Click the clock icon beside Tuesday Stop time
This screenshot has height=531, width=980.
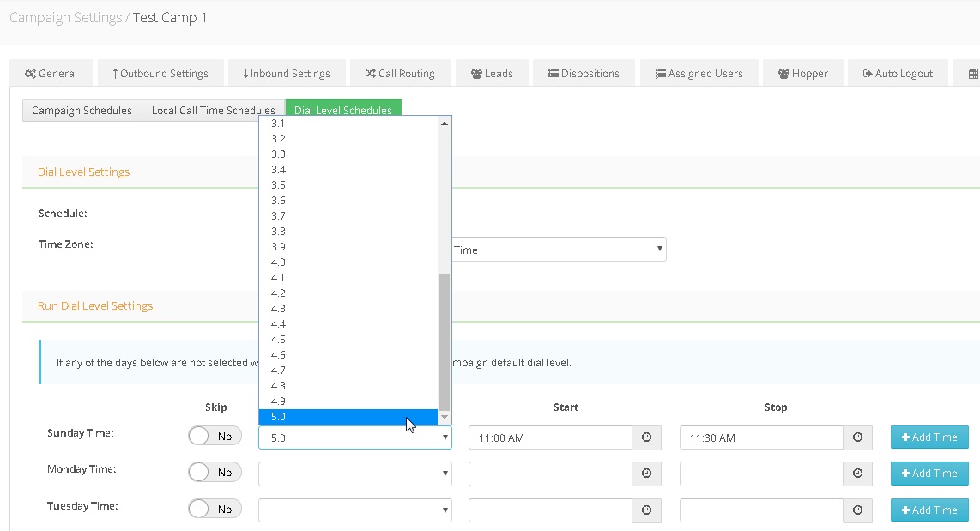[857, 510]
